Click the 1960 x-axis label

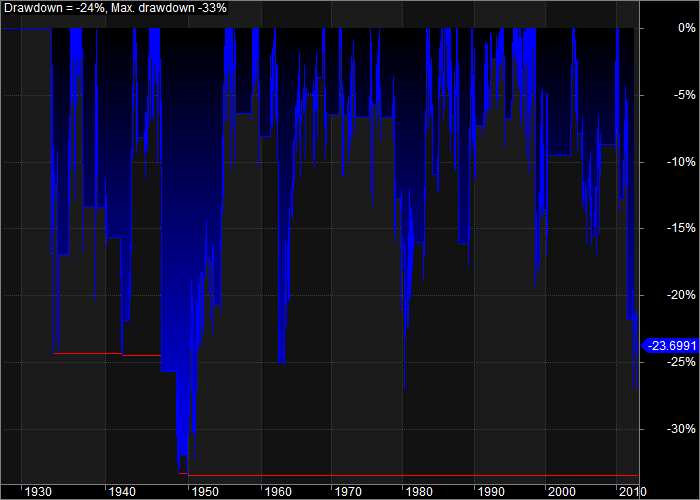[279, 492]
